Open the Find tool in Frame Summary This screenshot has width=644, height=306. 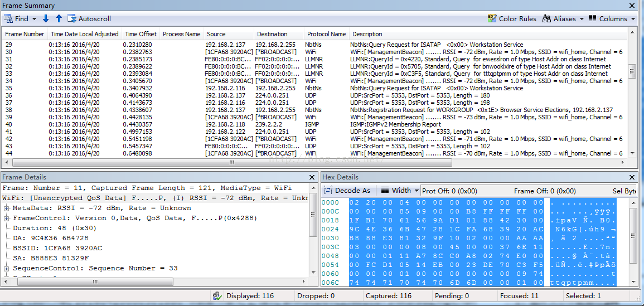click(x=16, y=19)
